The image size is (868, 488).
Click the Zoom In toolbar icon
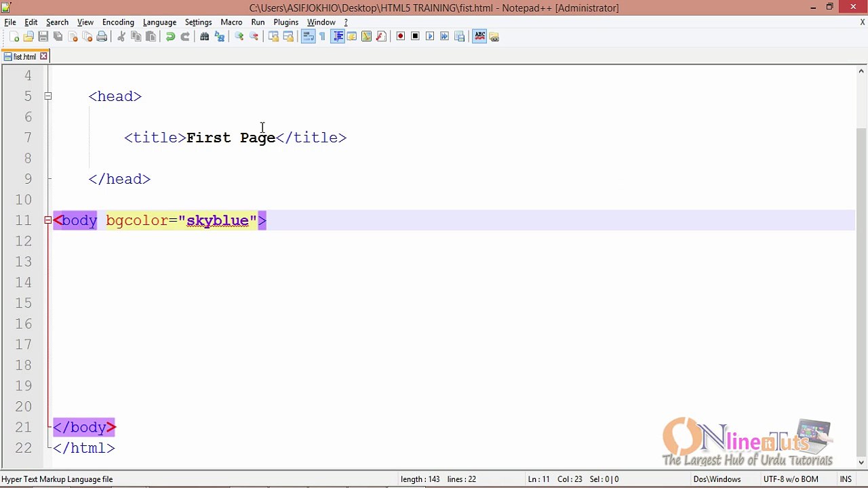(239, 37)
